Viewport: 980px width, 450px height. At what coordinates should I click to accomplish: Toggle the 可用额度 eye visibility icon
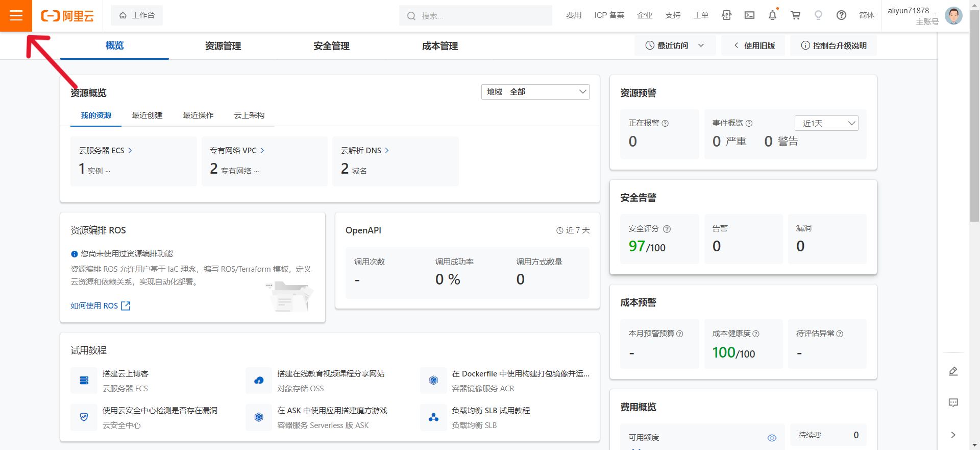[772, 438]
